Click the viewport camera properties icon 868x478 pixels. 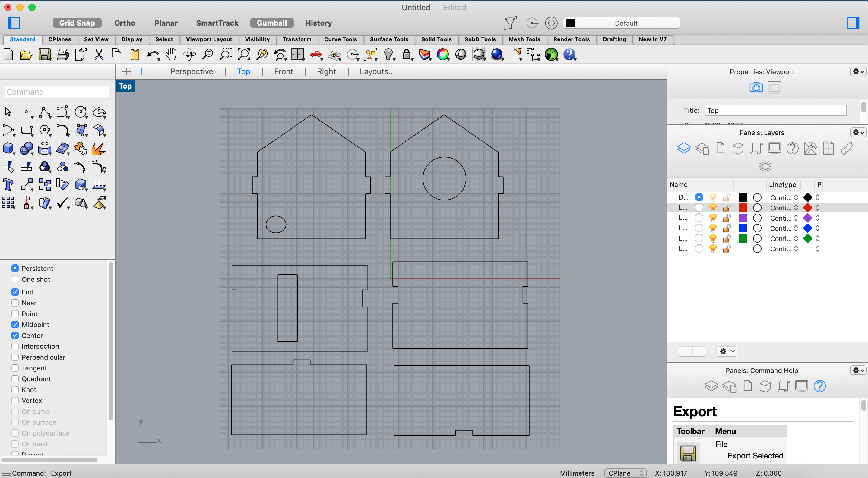point(756,87)
